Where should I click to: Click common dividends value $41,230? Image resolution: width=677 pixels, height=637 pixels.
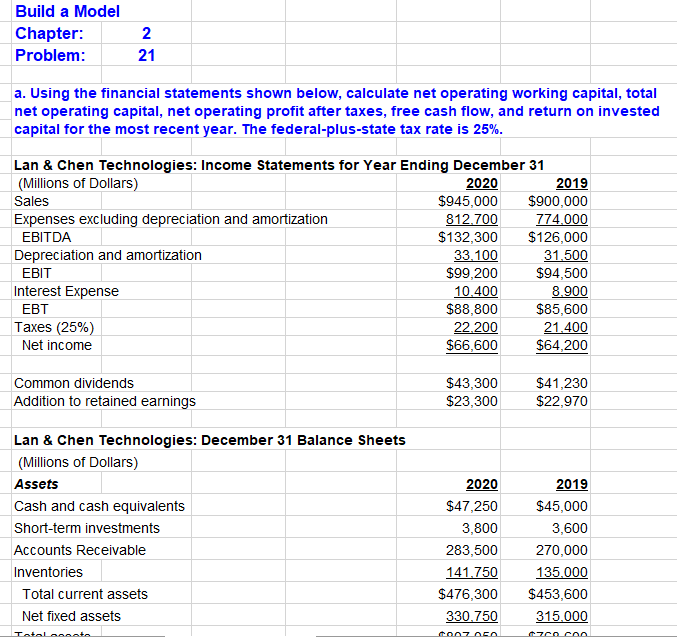562,383
